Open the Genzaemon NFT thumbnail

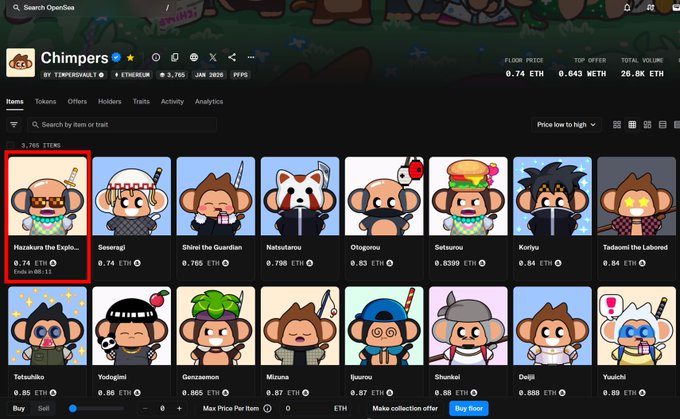point(216,326)
